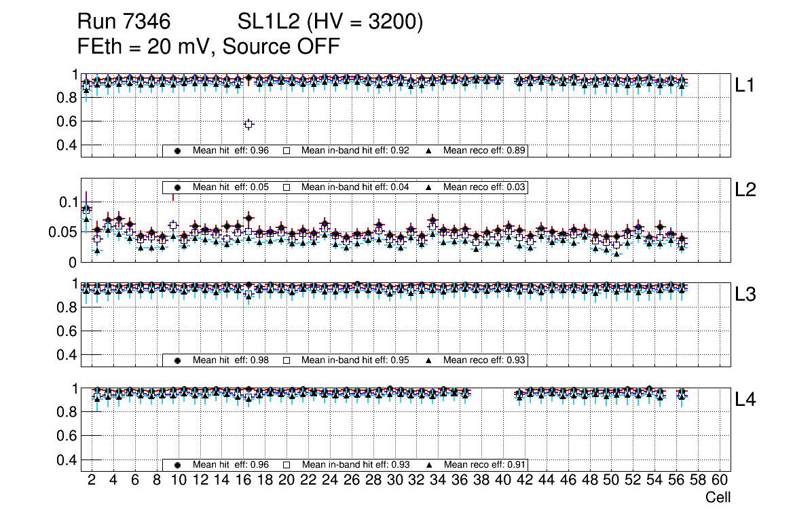Image resolution: width=812 pixels, height=524 pixels.
Task: Click the filled circle marker in L1 legend
Action: click(x=178, y=151)
